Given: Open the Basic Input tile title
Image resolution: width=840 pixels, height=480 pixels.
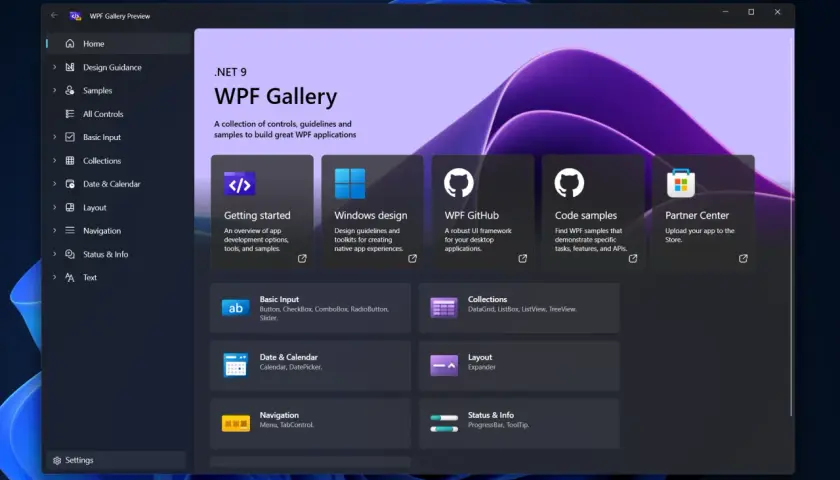Looking at the screenshot, I should (279, 299).
